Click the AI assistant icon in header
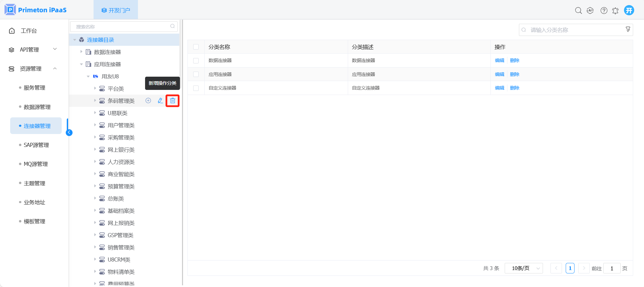 point(590,11)
